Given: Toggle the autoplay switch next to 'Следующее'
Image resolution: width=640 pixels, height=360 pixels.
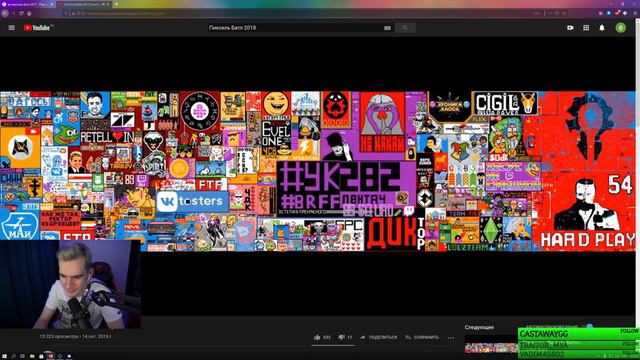Looking at the screenshot, I should click(589, 327).
